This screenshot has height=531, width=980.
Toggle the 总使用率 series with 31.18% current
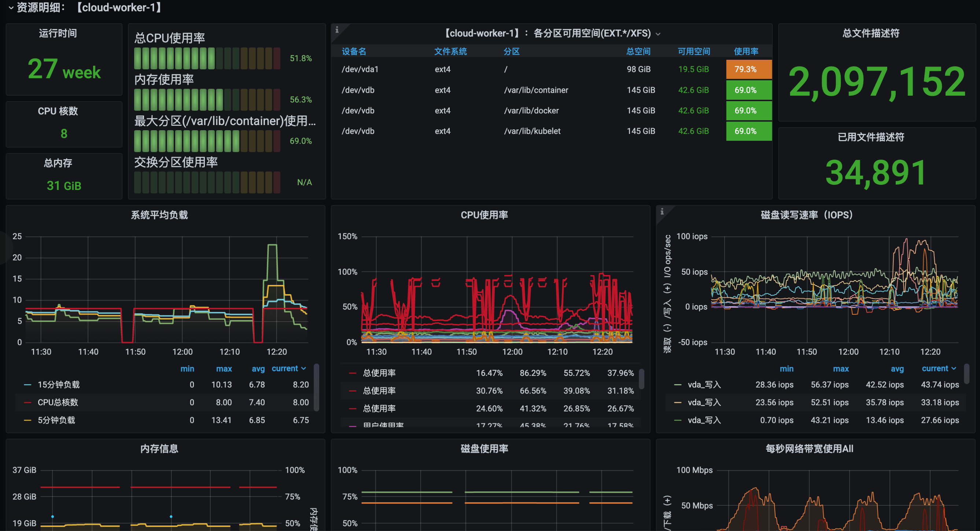pos(379,391)
